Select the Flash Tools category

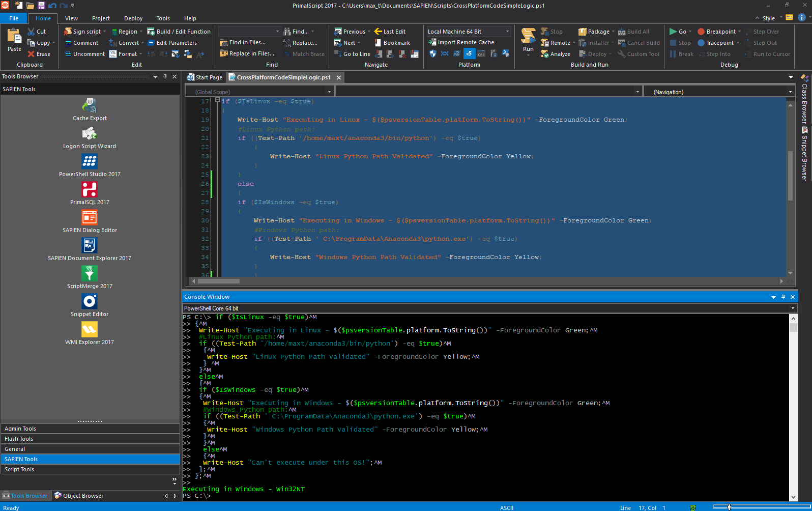(x=90, y=439)
